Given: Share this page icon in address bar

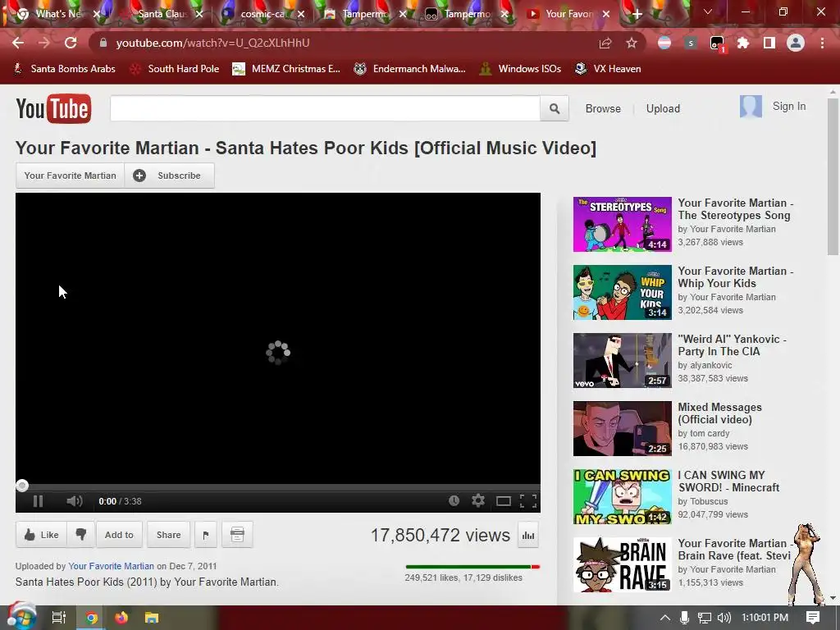Looking at the screenshot, I should (605, 43).
